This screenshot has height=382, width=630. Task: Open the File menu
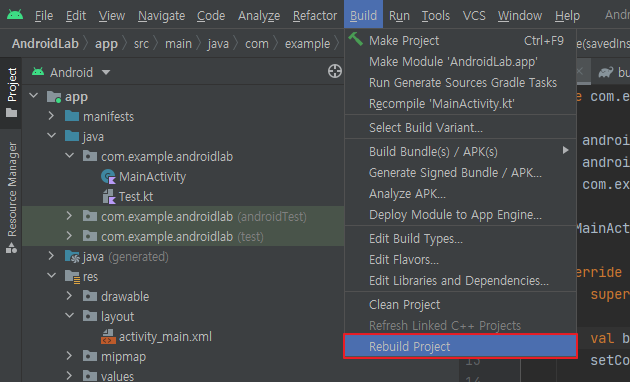(x=44, y=16)
